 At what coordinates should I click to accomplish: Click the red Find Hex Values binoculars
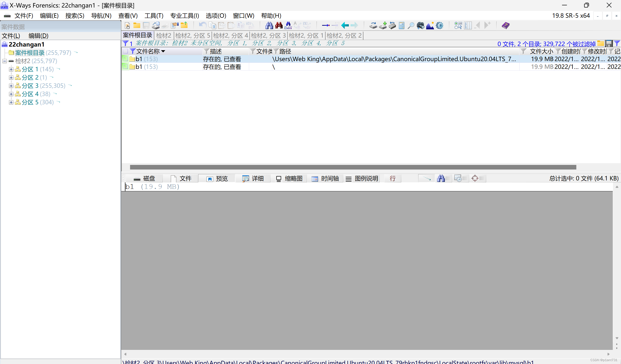coord(279,25)
